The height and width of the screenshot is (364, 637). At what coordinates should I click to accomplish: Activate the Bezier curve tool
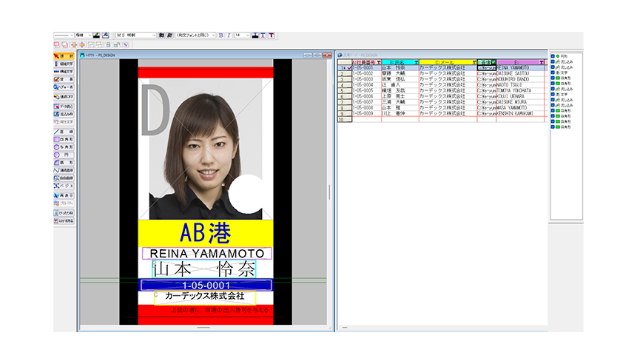coord(64,186)
